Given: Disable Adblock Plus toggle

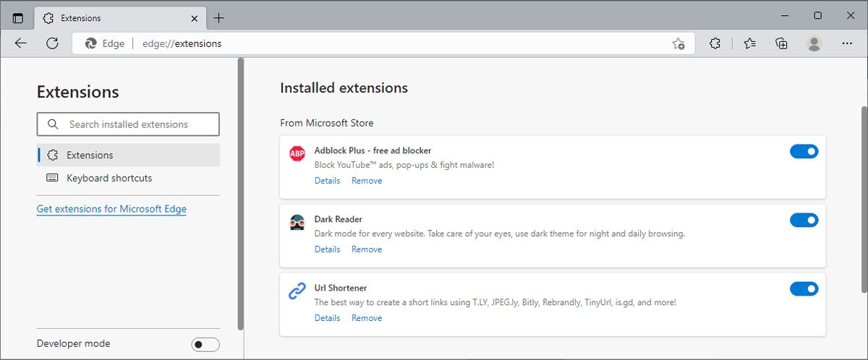Looking at the screenshot, I should tap(804, 151).
